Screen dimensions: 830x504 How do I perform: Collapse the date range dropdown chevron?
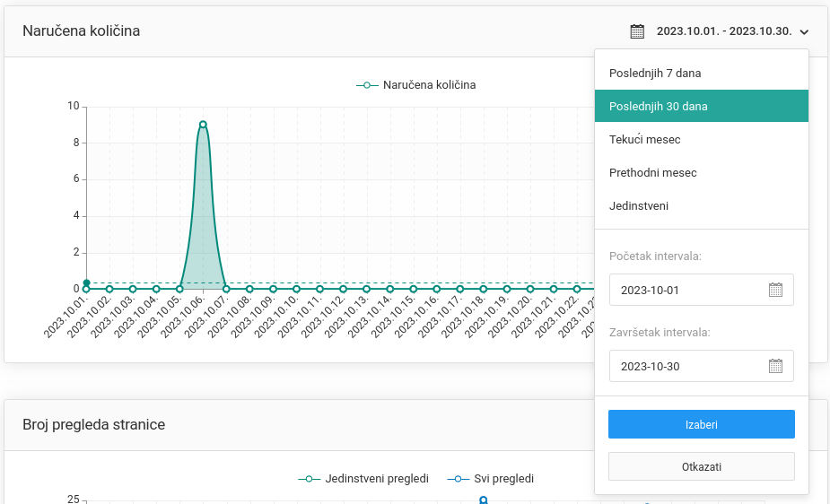804,32
